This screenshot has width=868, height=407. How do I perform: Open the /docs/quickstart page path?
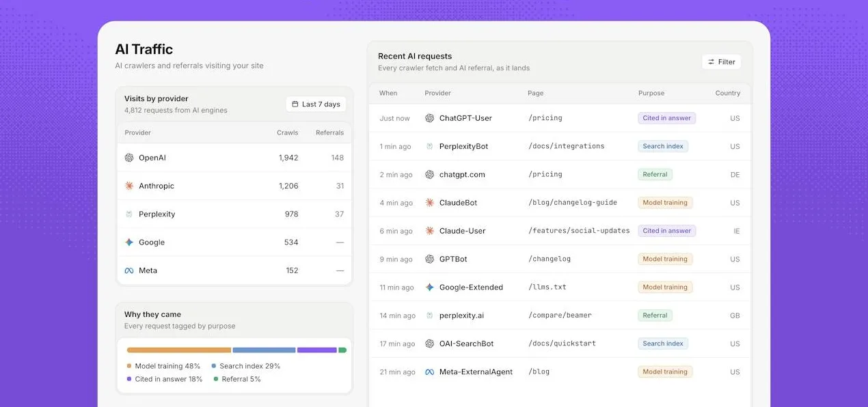[x=562, y=343]
